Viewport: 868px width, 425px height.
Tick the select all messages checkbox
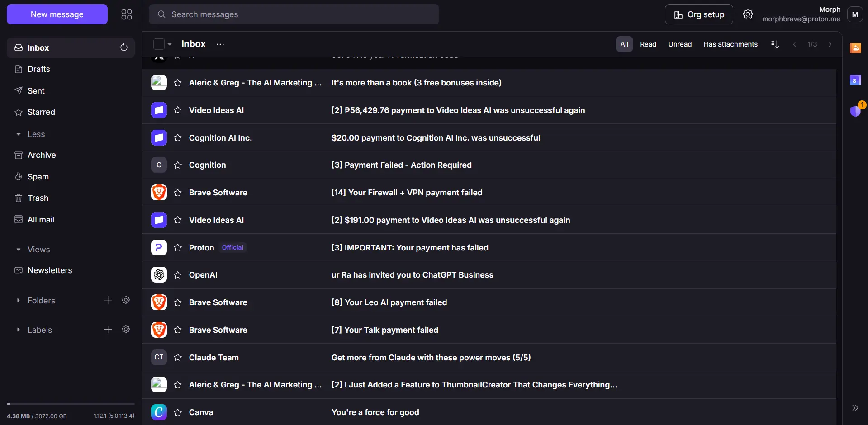(x=159, y=44)
